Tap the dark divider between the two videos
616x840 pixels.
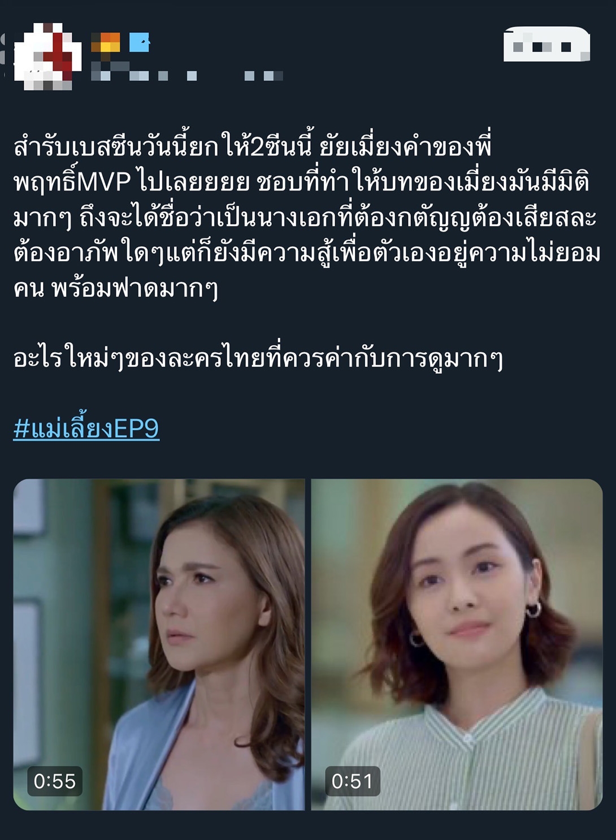(308, 644)
